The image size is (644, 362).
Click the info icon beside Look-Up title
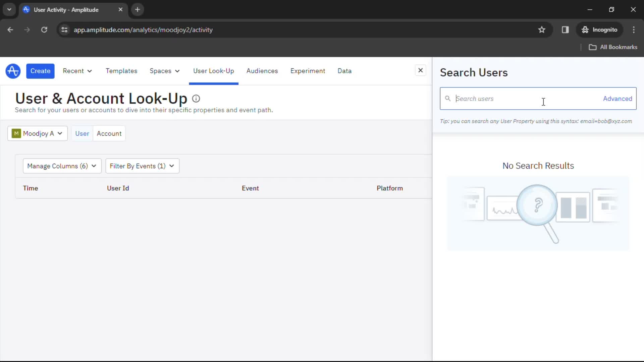tap(196, 99)
